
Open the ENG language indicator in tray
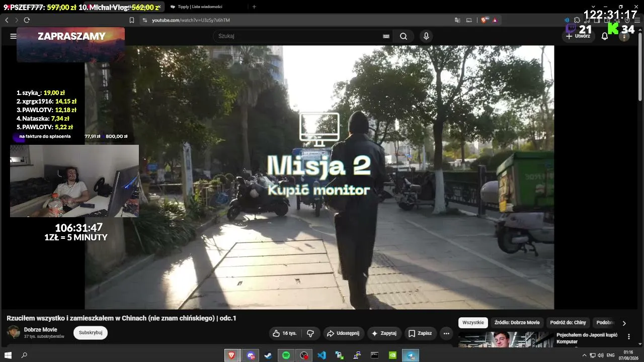[x=611, y=355]
